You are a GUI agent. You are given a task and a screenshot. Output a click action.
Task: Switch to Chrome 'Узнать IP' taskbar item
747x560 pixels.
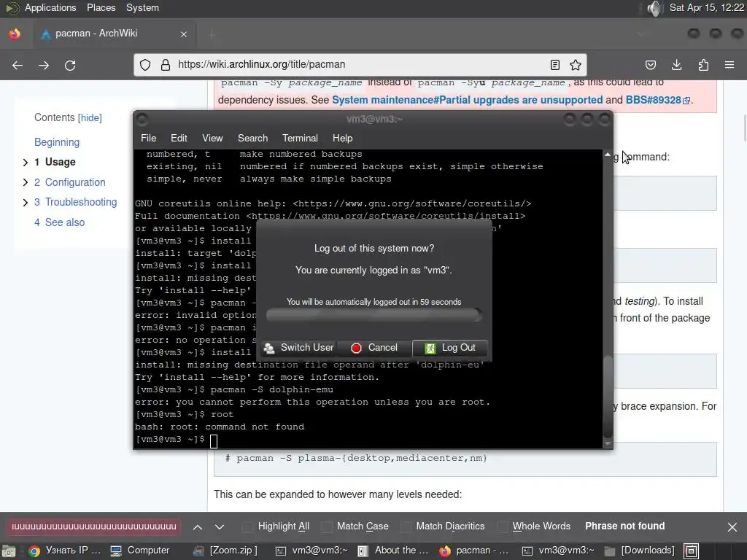tap(64, 551)
